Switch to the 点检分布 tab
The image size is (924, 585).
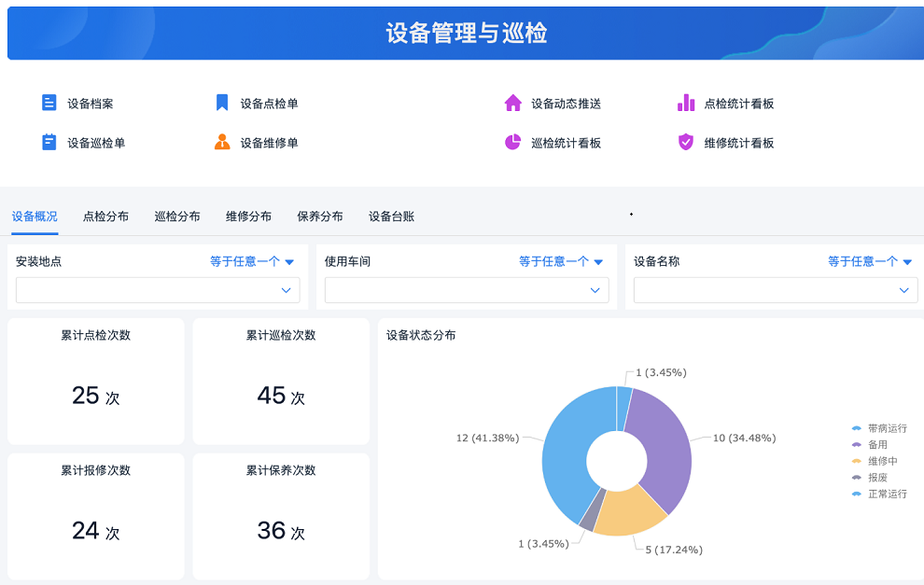tap(106, 216)
